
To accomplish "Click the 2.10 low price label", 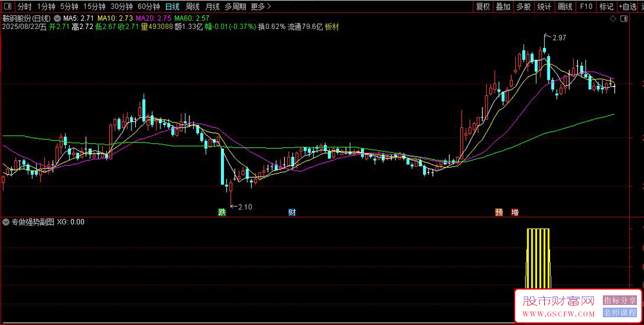I will [245, 207].
